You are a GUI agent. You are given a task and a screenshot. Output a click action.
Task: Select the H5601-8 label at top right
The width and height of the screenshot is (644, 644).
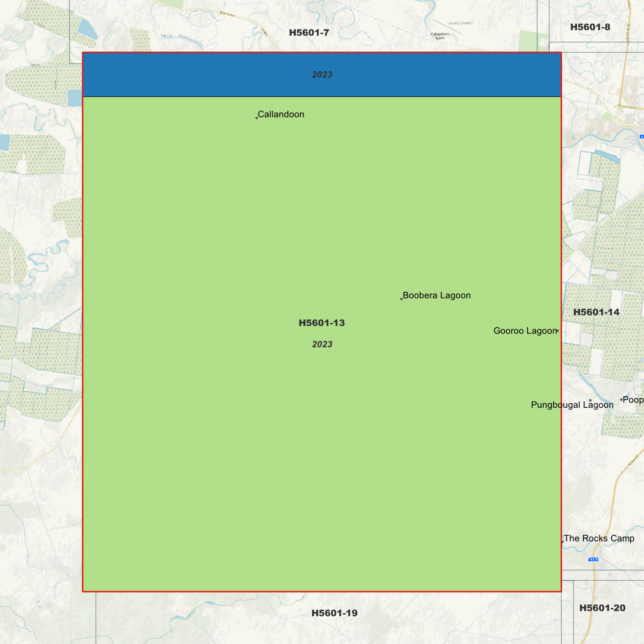point(590,27)
